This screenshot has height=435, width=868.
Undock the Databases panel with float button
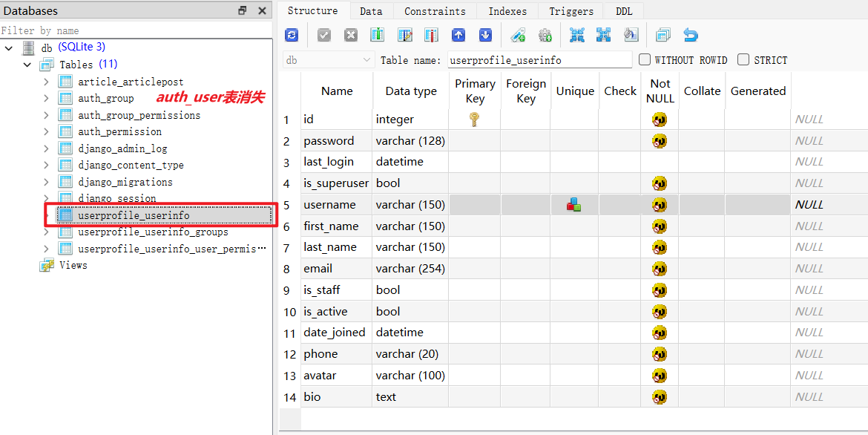coord(243,10)
